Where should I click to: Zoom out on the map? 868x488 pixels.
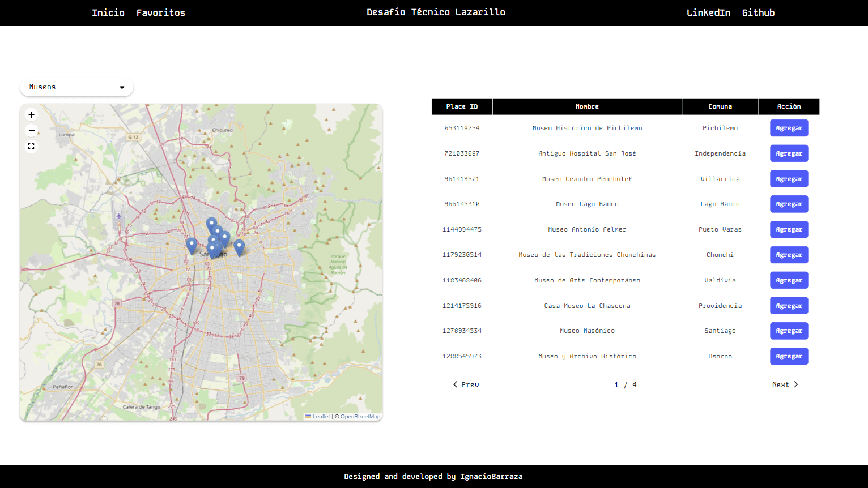click(31, 131)
